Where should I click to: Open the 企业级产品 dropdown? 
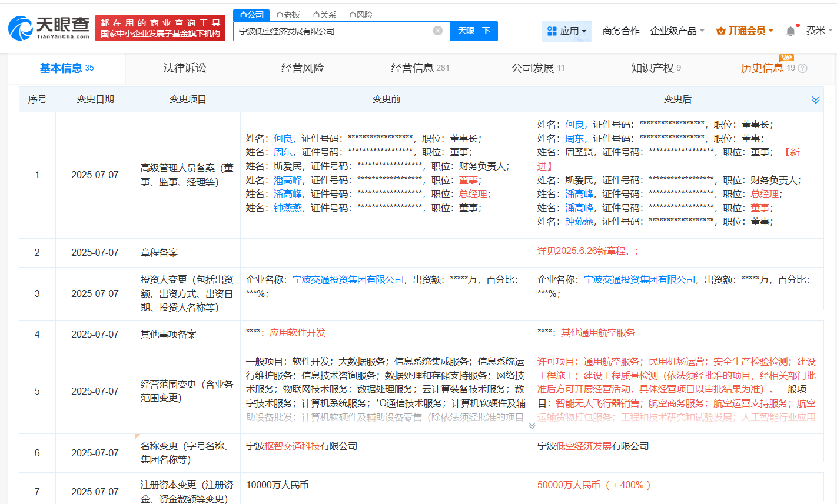point(677,31)
